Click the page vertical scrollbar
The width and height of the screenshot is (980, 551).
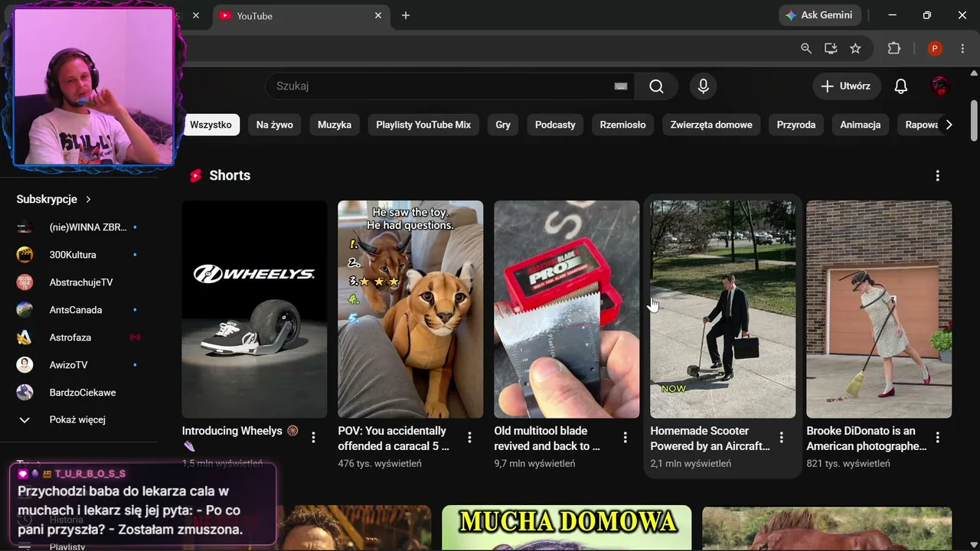[974, 120]
